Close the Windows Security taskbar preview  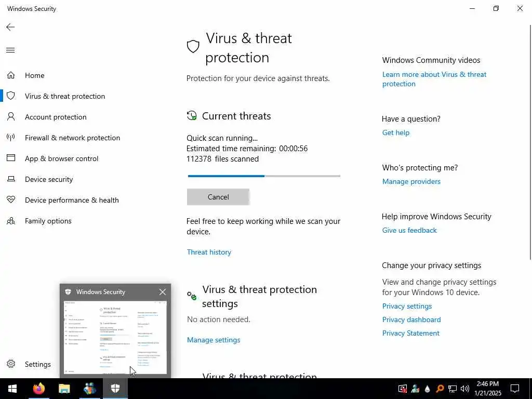tap(163, 292)
